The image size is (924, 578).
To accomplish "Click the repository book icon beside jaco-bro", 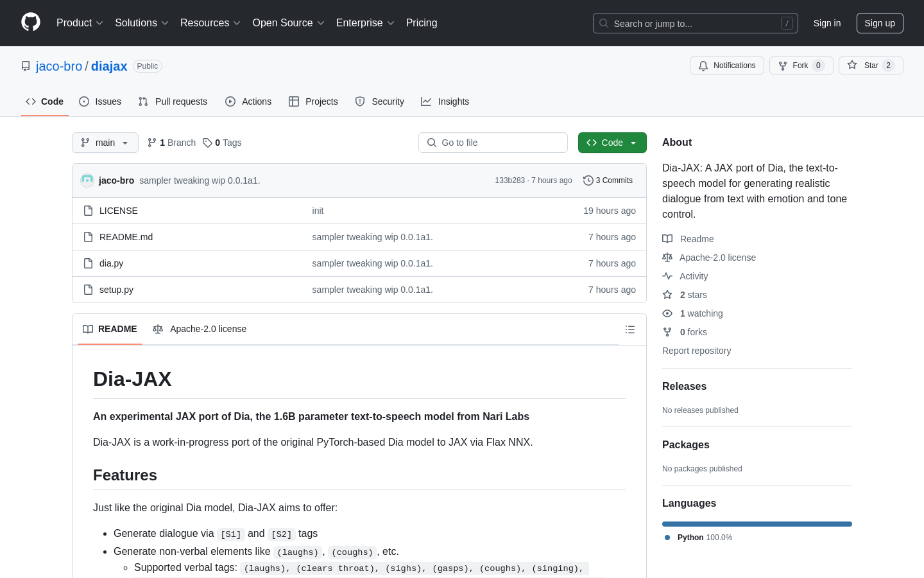I will [x=26, y=66].
